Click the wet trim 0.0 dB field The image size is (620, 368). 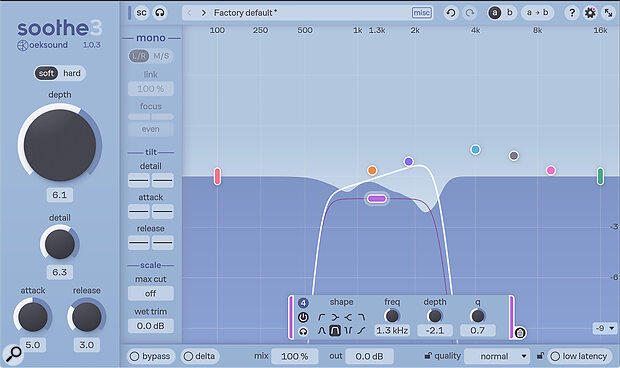(x=151, y=326)
